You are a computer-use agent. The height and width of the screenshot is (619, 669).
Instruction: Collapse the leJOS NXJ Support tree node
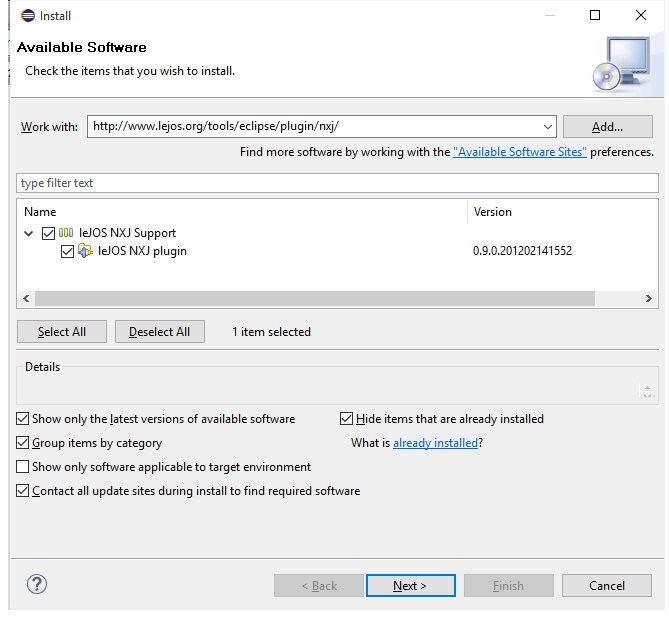pos(29,233)
